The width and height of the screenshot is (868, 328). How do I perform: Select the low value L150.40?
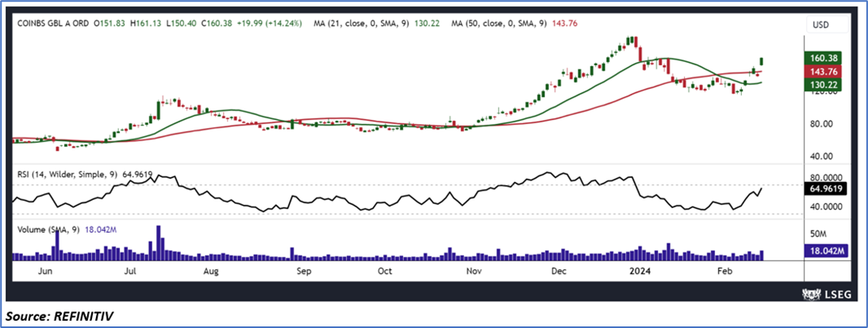pyautogui.click(x=181, y=24)
